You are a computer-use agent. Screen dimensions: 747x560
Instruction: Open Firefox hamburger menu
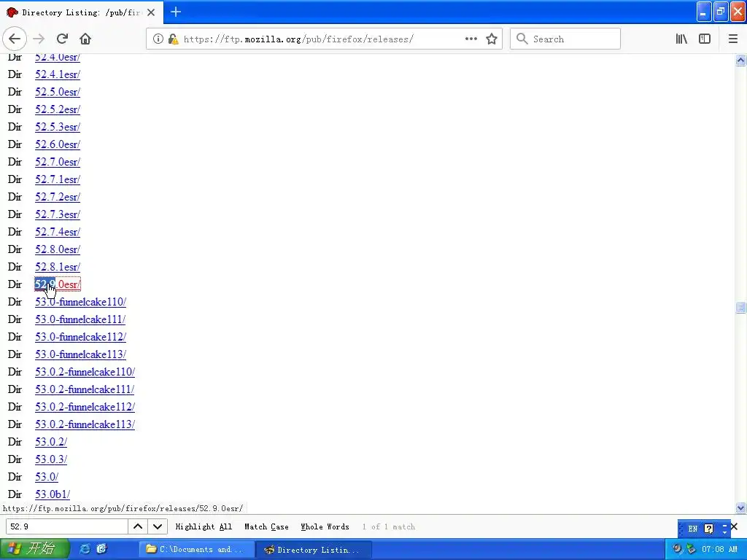click(733, 39)
